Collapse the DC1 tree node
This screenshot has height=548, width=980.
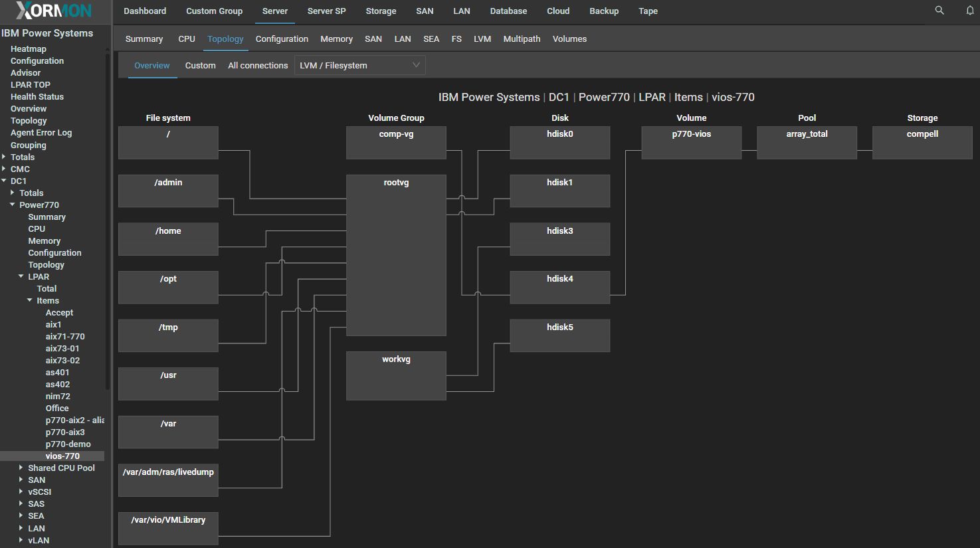[x=4, y=181]
